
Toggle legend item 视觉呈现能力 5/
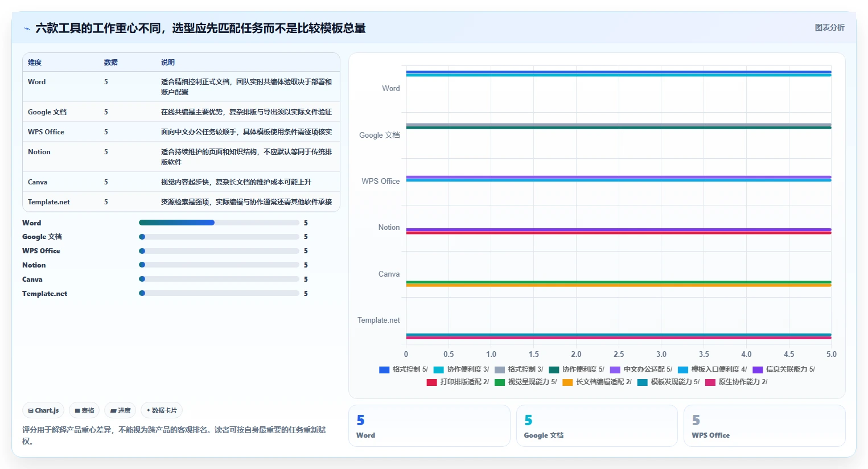525,382
